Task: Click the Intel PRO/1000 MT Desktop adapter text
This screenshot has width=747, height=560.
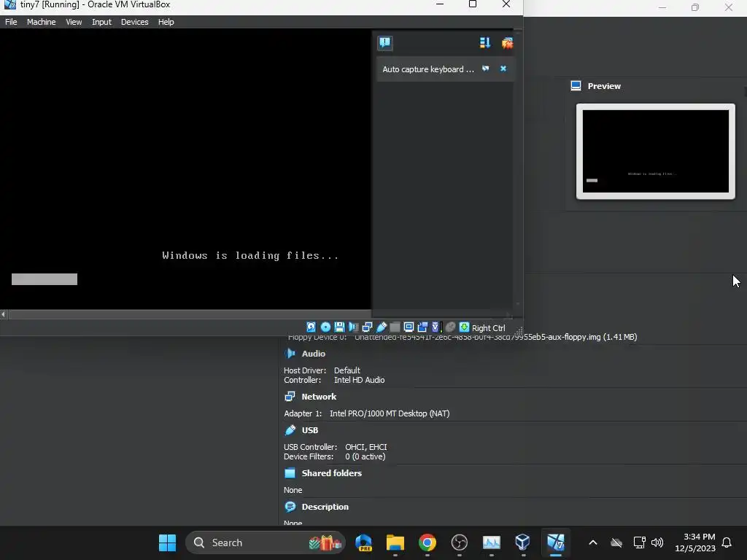Action: [x=390, y=413]
